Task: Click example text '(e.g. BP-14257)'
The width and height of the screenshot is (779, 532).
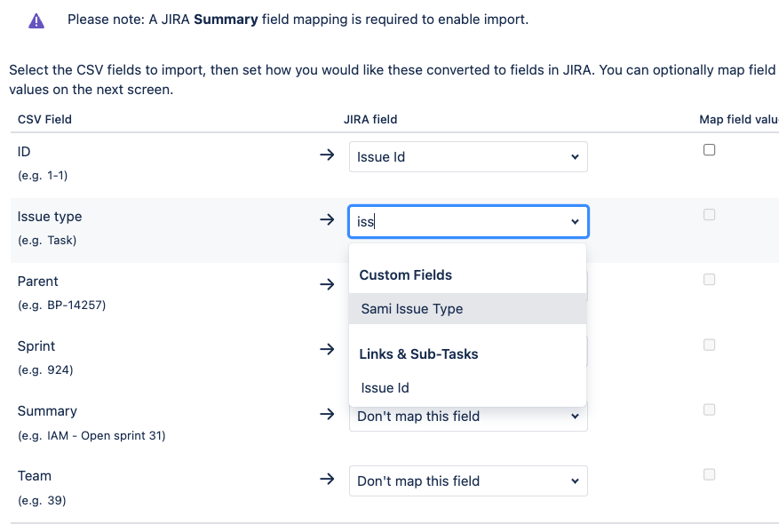Action: [61, 306]
